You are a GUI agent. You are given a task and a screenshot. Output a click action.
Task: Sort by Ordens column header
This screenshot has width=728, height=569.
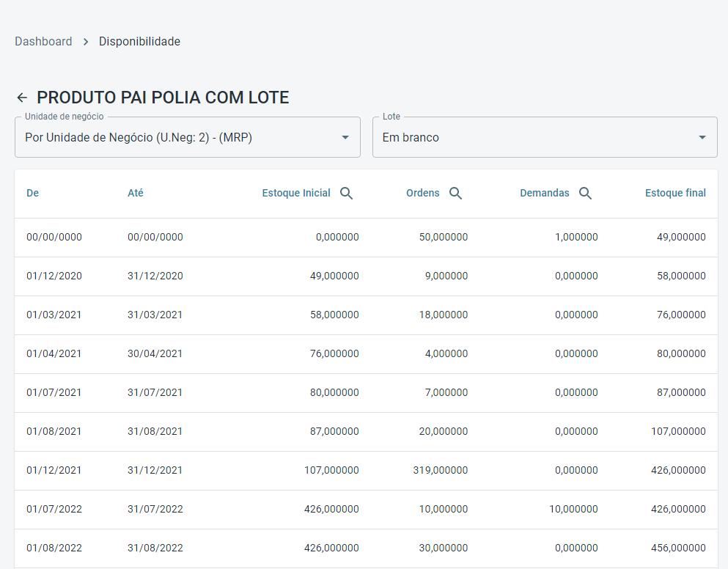pos(422,194)
